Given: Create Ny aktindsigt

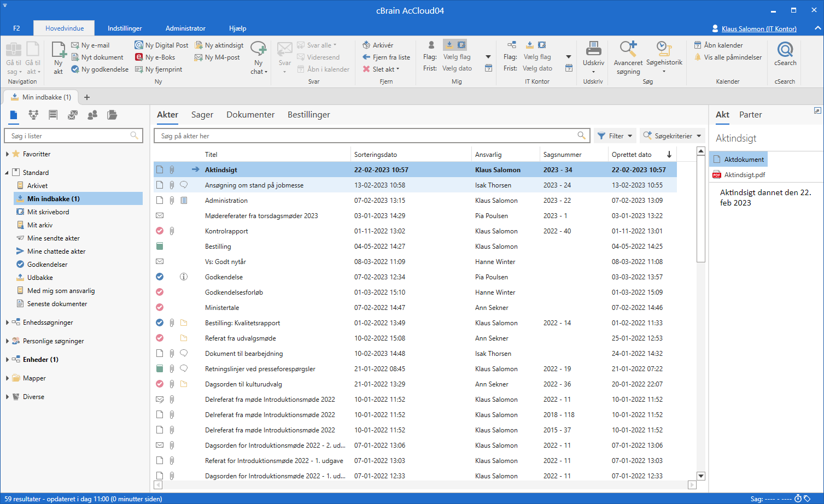Looking at the screenshot, I should pos(219,45).
